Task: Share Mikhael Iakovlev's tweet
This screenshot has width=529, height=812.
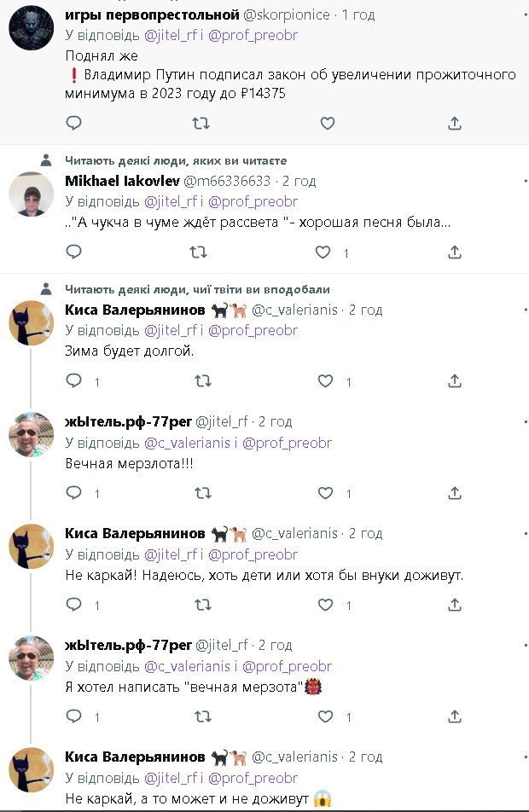Action: coord(455,252)
